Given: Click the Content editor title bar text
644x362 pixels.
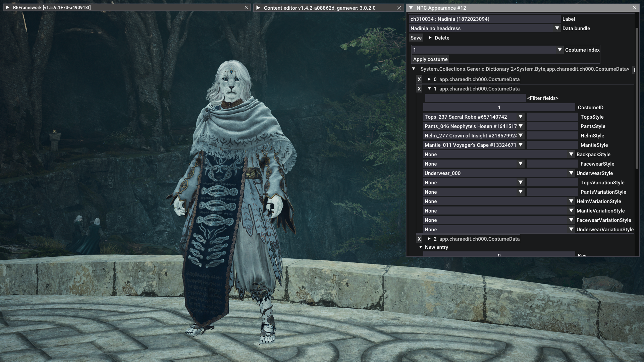Looking at the screenshot, I should click(x=320, y=8).
